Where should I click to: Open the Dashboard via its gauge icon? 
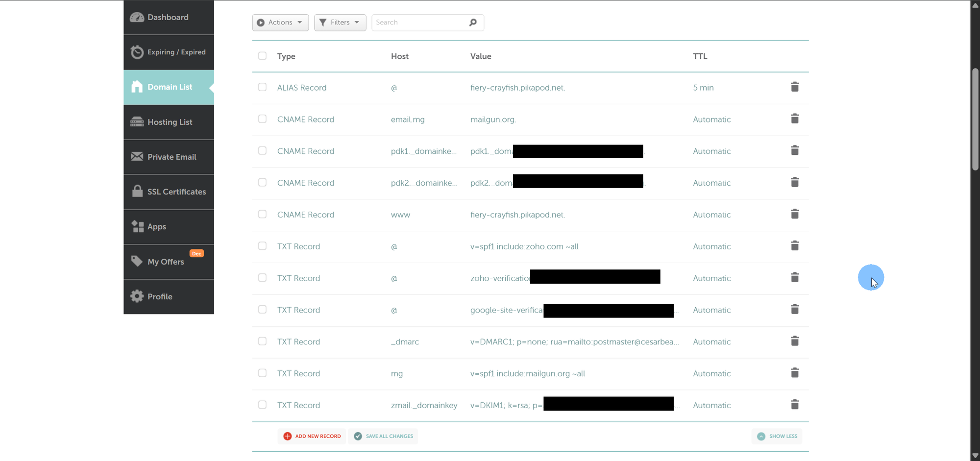136,17
